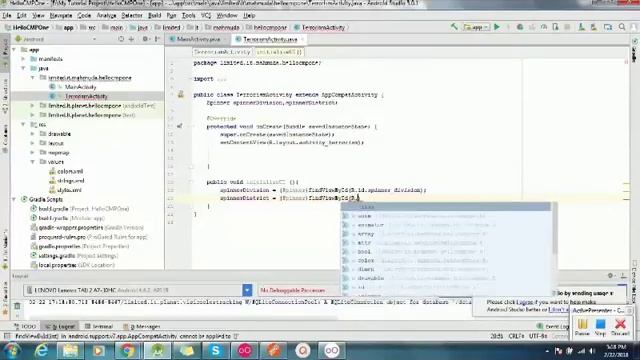Open the search everywhere magnifier icon
The width and height of the screenshot is (640, 360).
point(622,27)
